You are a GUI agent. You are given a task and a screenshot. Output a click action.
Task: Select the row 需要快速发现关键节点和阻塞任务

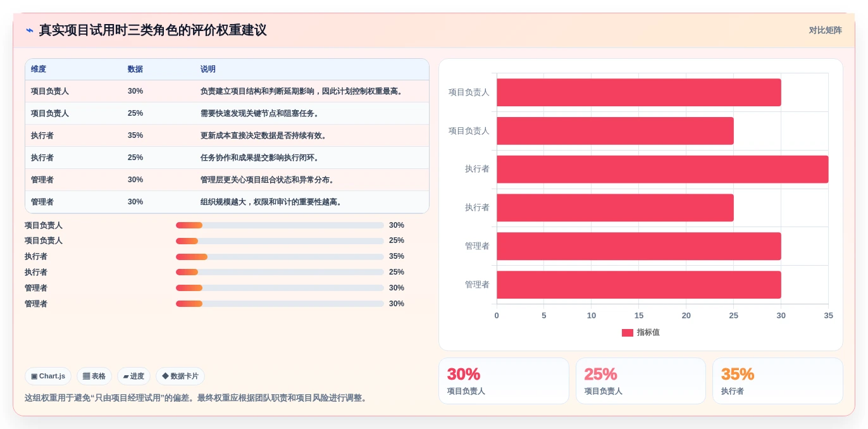[x=227, y=113]
